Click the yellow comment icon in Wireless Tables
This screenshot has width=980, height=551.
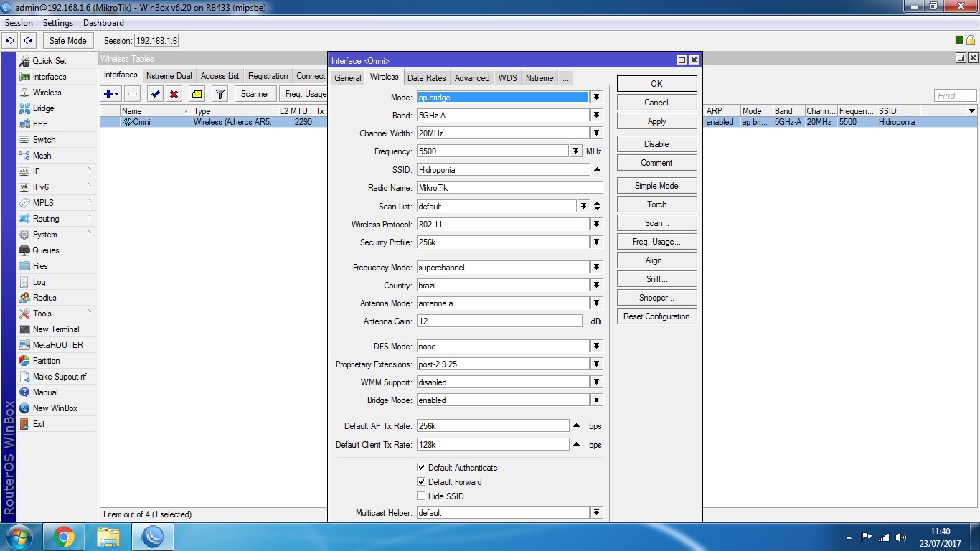pos(197,94)
